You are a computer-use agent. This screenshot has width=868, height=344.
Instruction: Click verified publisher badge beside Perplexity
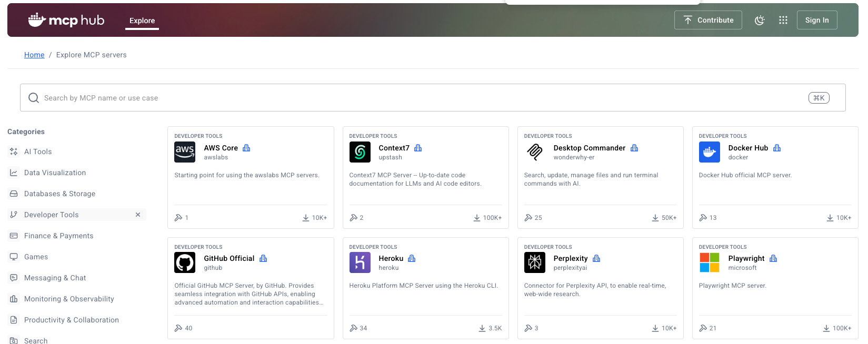coord(596,258)
